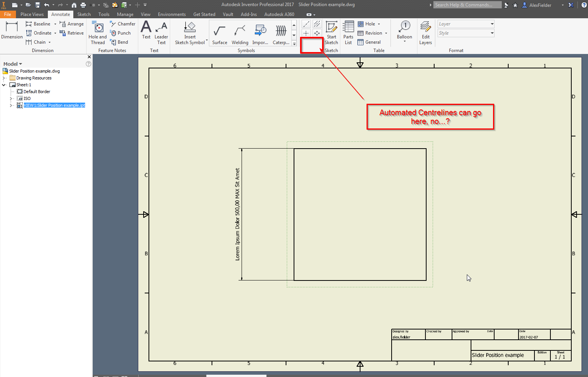Click the Search Help and Commands field
588x377 pixels.
pyautogui.click(x=467, y=5)
